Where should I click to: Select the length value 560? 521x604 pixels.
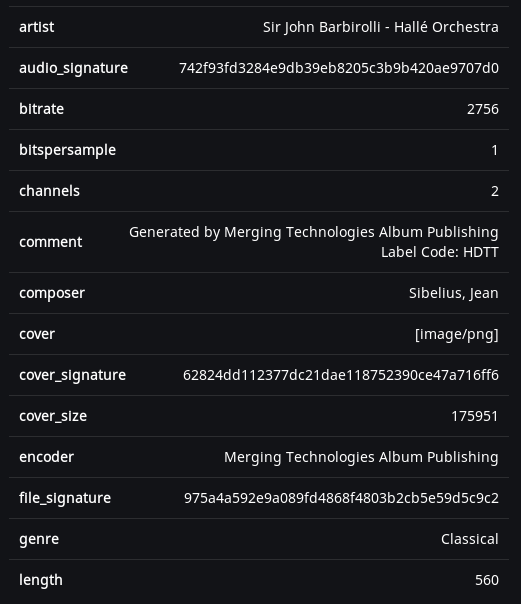click(x=487, y=580)
